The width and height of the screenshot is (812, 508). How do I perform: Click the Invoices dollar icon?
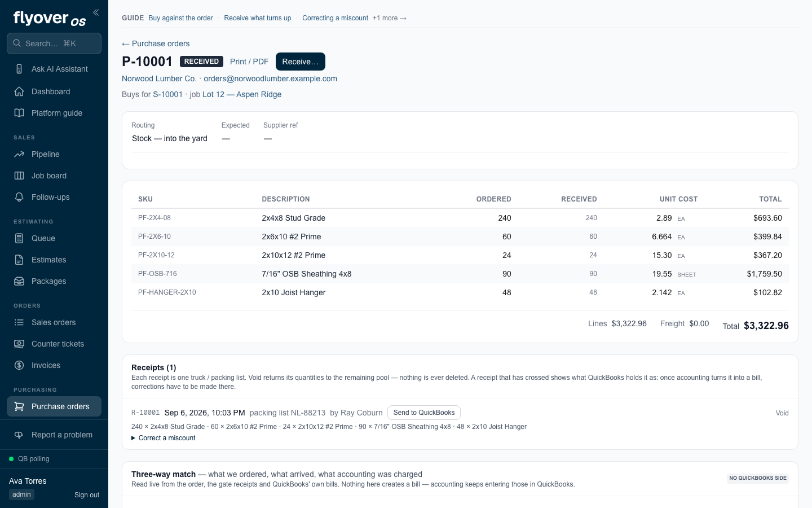tap(19, 365)
